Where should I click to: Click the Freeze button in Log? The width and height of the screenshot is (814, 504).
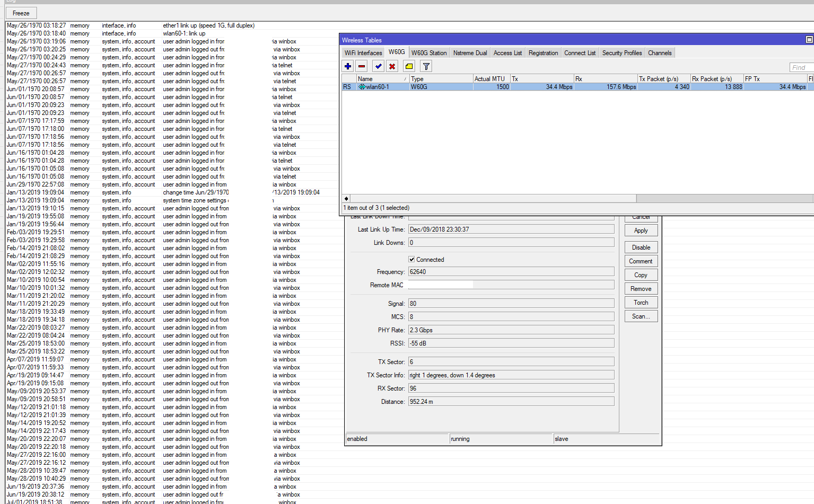21,13
